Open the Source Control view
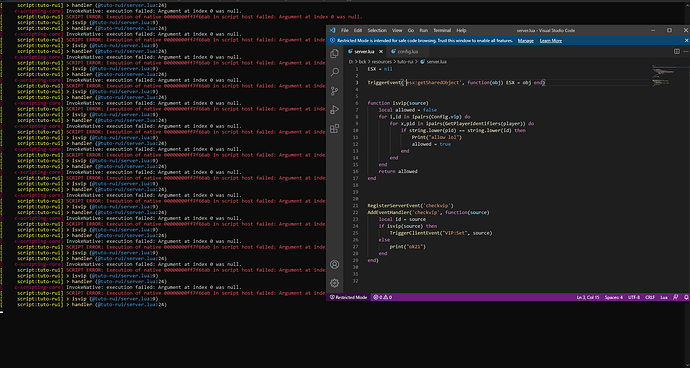 click(x=334, y=91)
